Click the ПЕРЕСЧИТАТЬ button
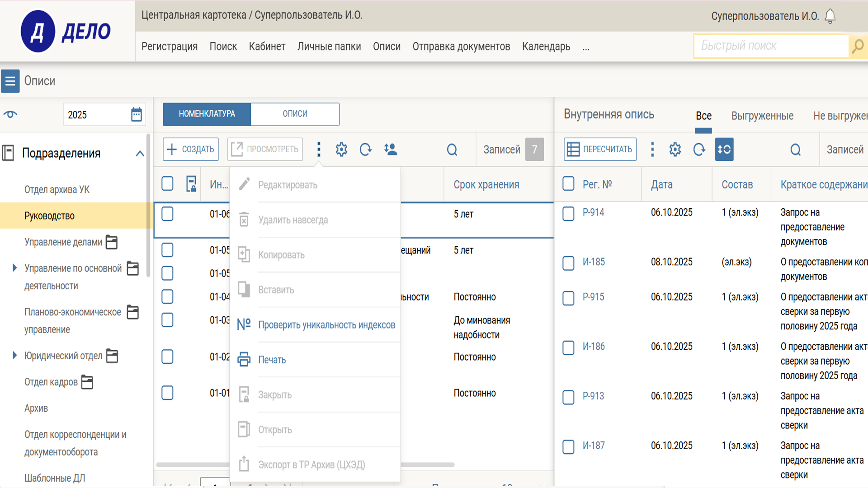 pyautogui.click(x=600, y=150)
